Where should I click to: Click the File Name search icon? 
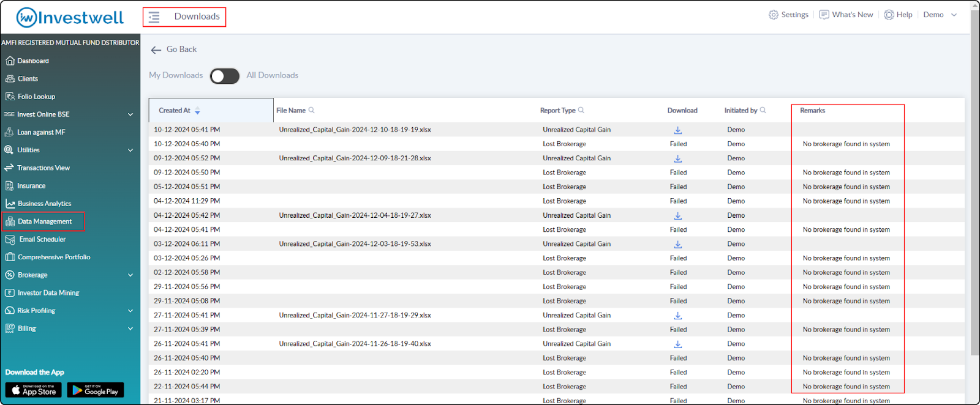point(312,110)
